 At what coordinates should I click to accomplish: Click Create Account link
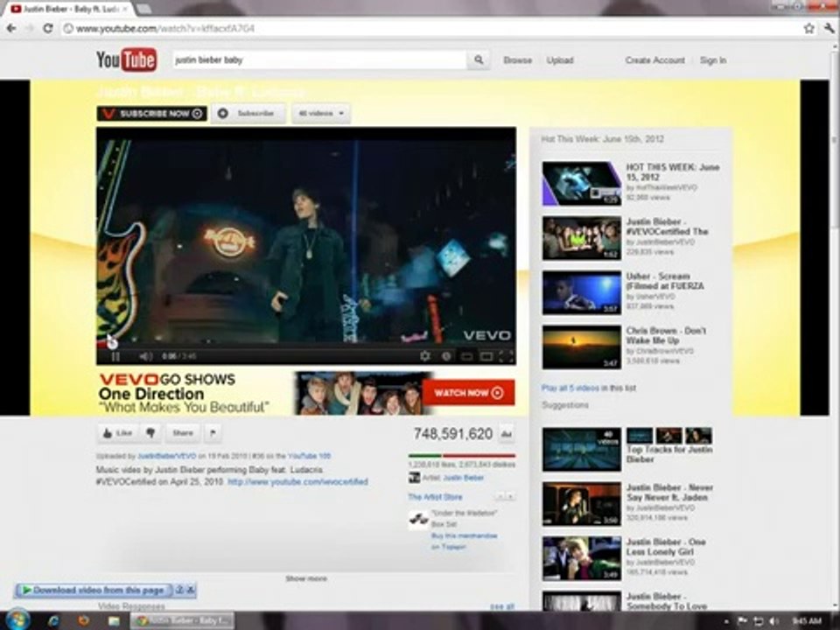pyautogui.click(x=654, y=60)
